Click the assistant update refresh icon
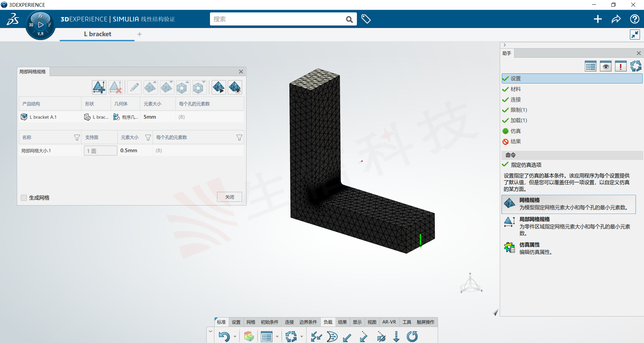This screenshot has height=343, width=644. pos(636,66)
